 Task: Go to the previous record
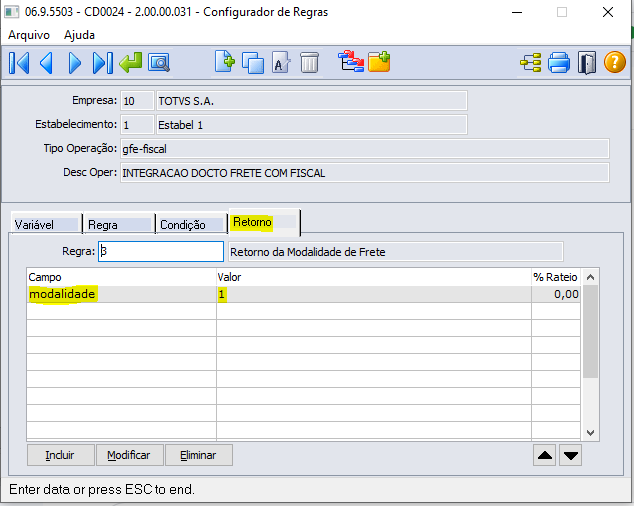pos(46,63)
